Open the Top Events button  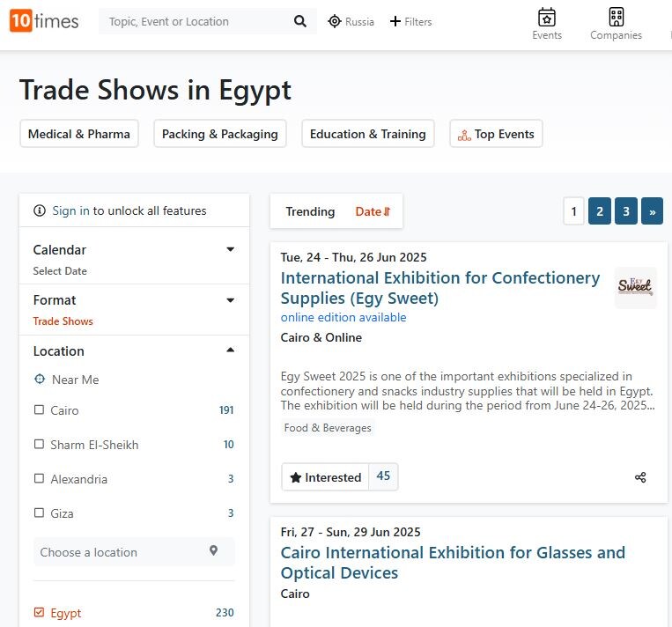(x=496, y=134)
